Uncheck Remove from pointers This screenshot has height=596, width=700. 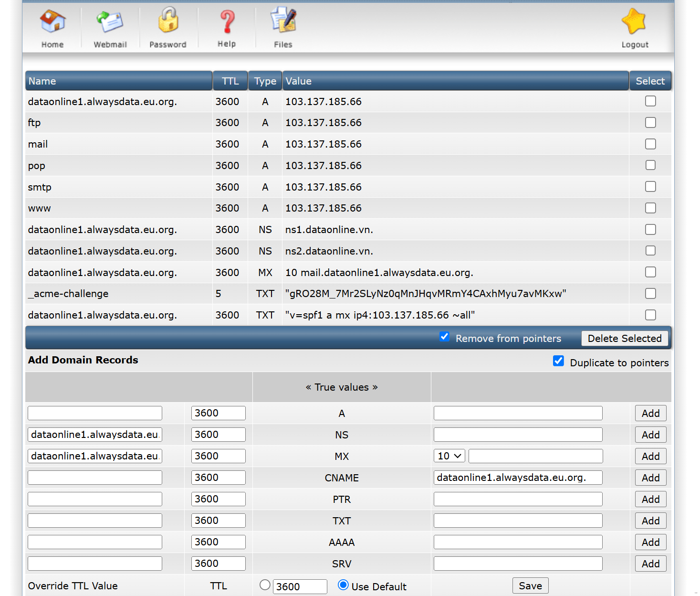(x=444, y=337)
